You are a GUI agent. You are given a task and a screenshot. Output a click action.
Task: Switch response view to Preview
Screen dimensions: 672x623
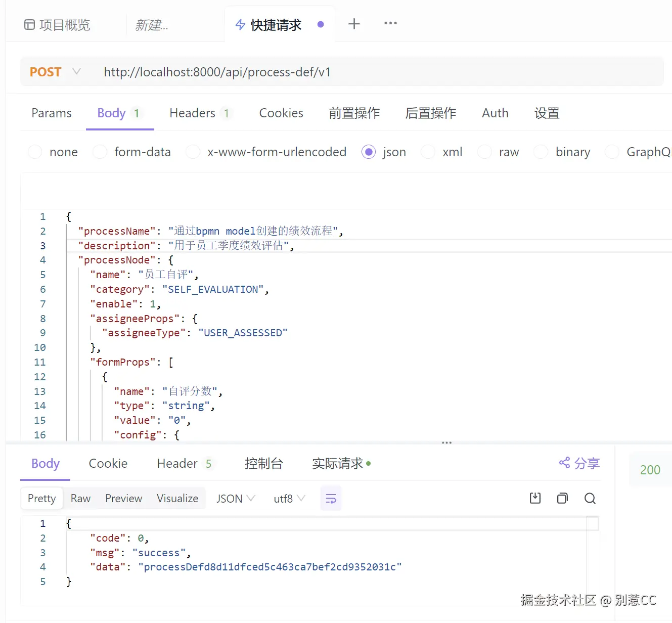(123, 499)
